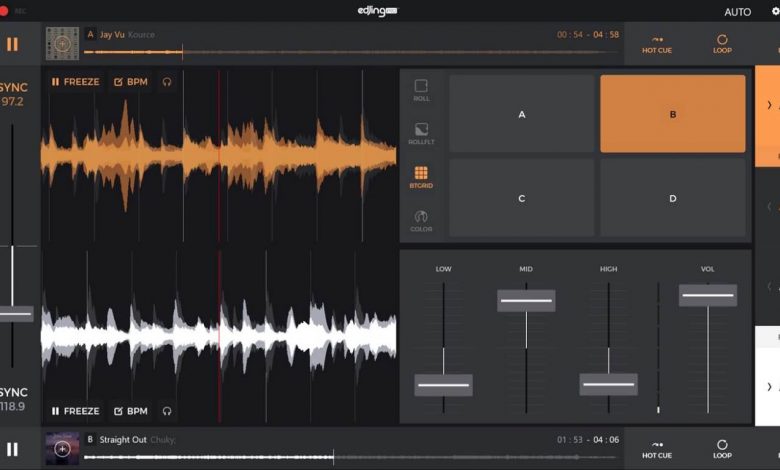
Task: Click the MID equalizer slider handle
Action: click(526, 300)
